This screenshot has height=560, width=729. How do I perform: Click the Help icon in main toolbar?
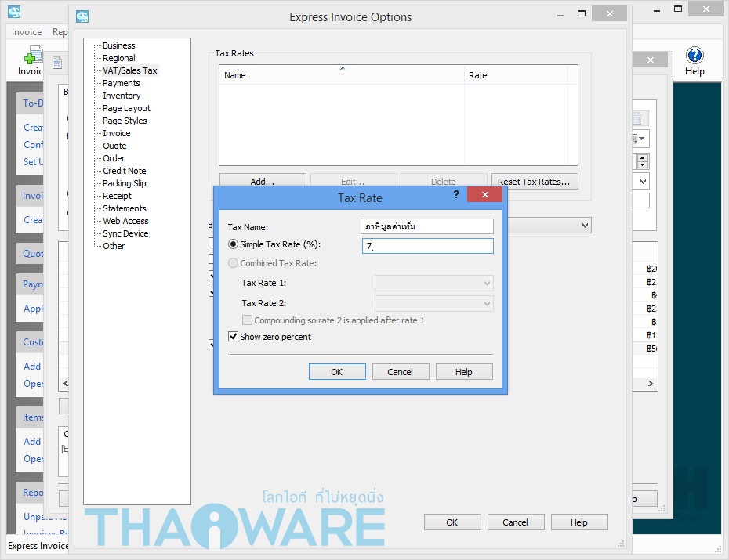[x=695, y=56]
